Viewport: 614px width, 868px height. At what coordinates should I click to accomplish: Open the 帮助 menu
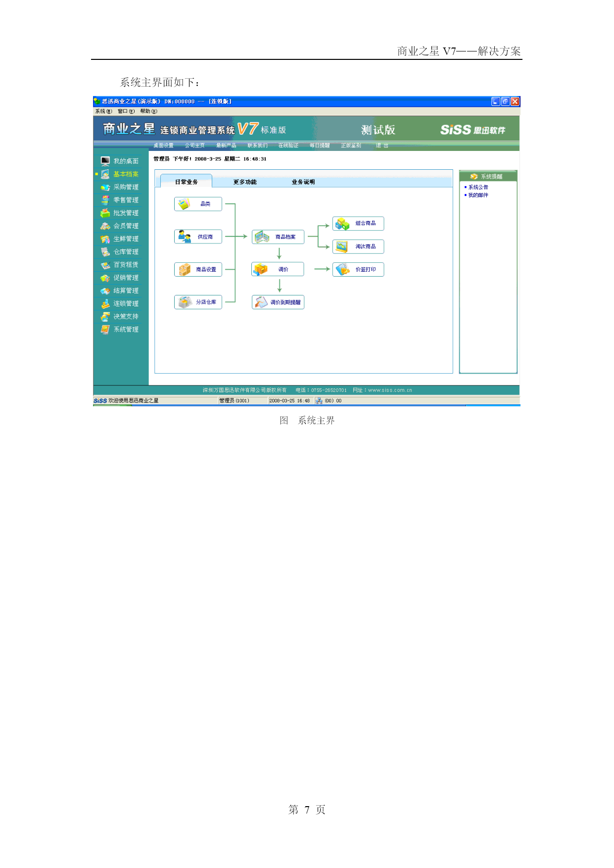tap(148, 111)
